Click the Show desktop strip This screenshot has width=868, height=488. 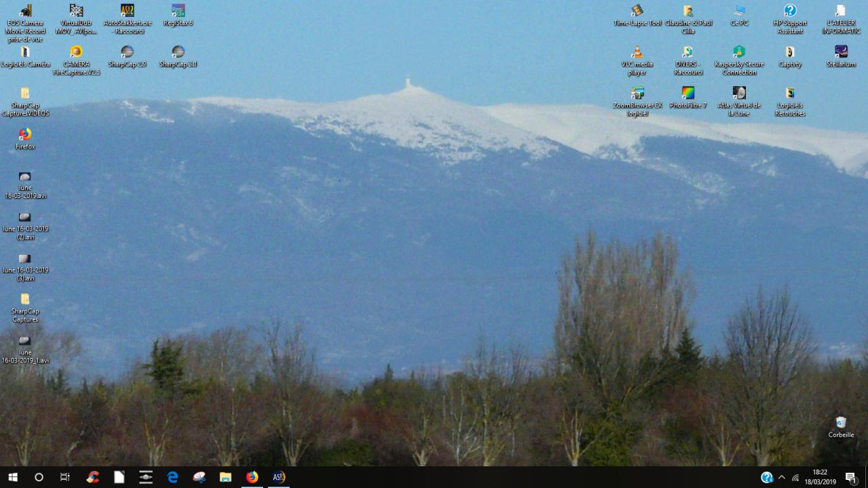pos(866,477)
